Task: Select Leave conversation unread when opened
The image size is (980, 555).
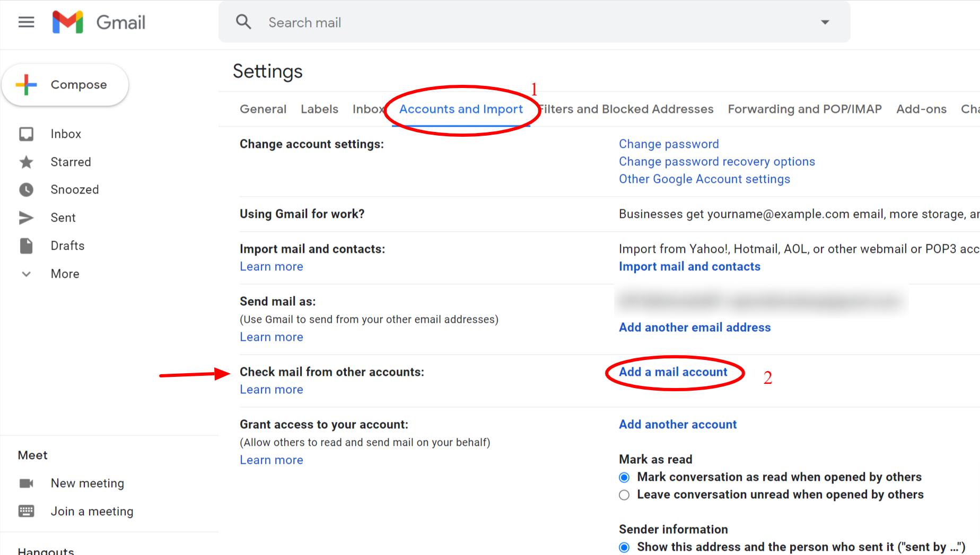Action: coord(624,495)
